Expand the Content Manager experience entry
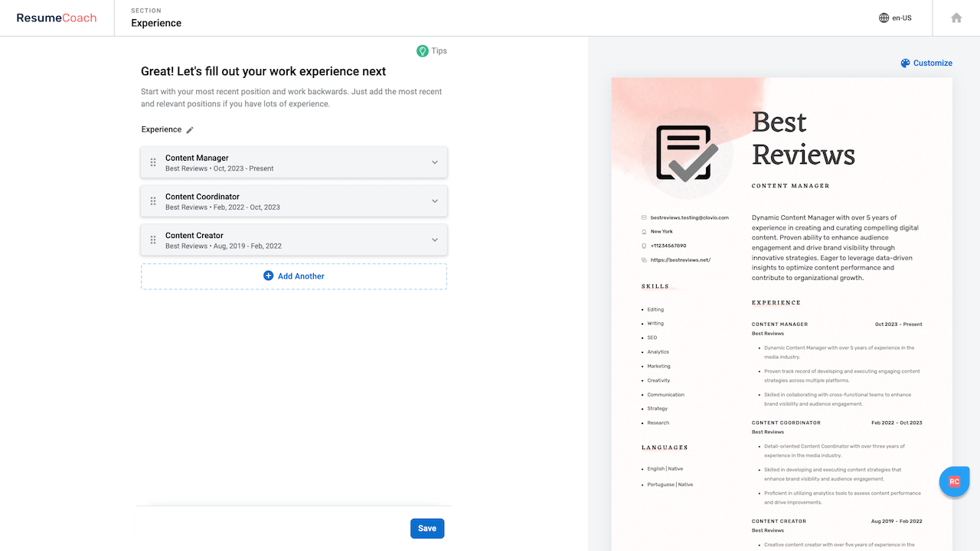Viewport: 980px width, 551px height. pos(434,162)
